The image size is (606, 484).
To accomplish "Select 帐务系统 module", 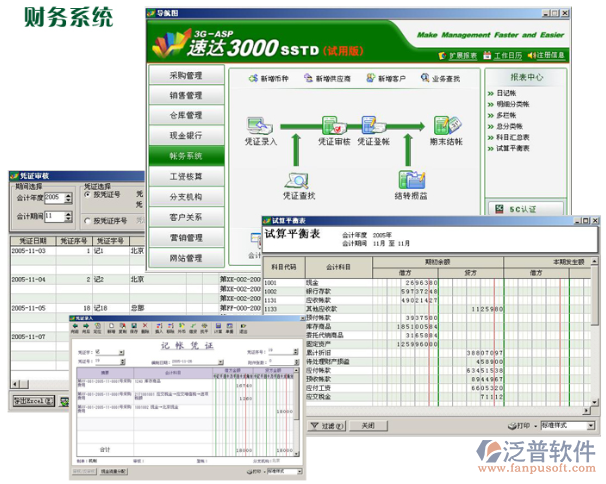I will pyautogui.click(x=186, y=156).
